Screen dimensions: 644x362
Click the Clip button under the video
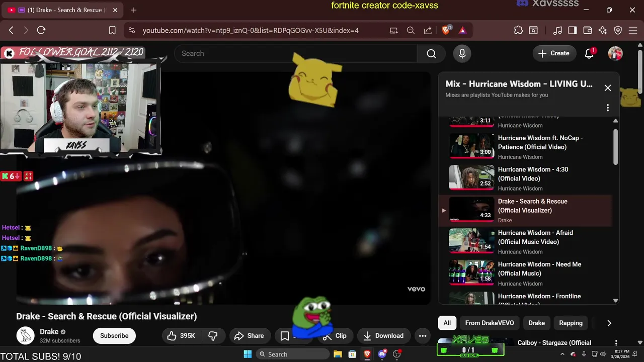335,336
